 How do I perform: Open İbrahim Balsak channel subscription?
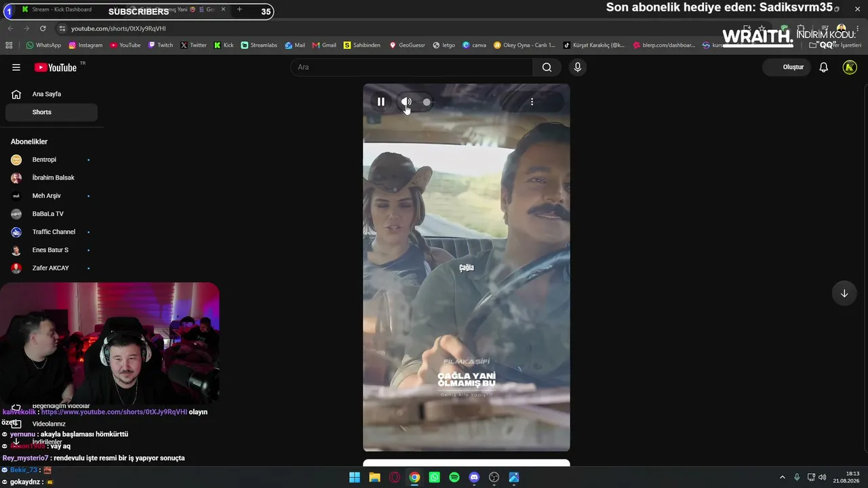(x=52, y=178)
